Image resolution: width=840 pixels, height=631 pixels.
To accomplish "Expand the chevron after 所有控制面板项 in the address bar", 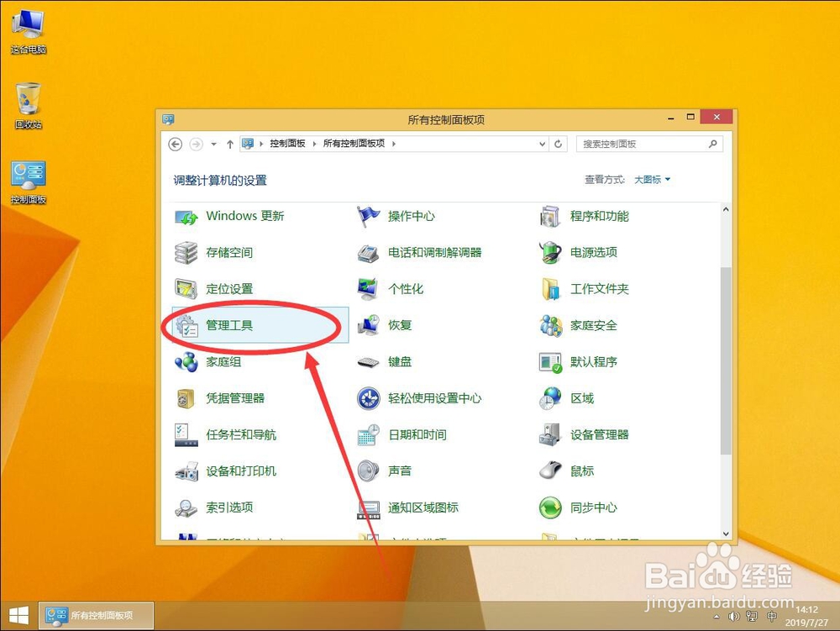I will 394,144.
